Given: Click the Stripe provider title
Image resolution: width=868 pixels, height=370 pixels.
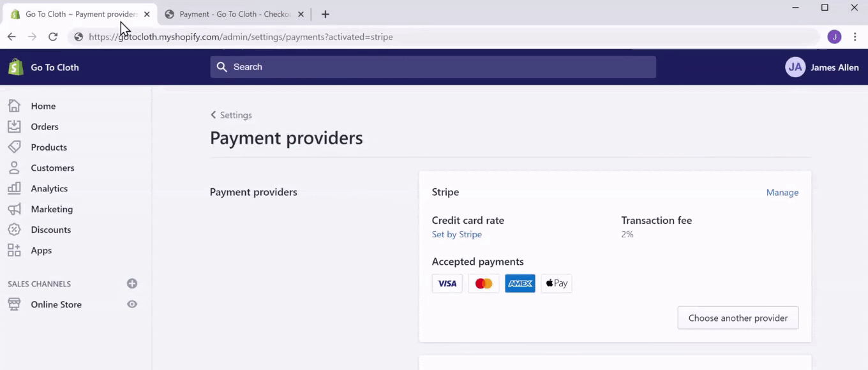Looking at the screenshot, I should coord(445,192).
